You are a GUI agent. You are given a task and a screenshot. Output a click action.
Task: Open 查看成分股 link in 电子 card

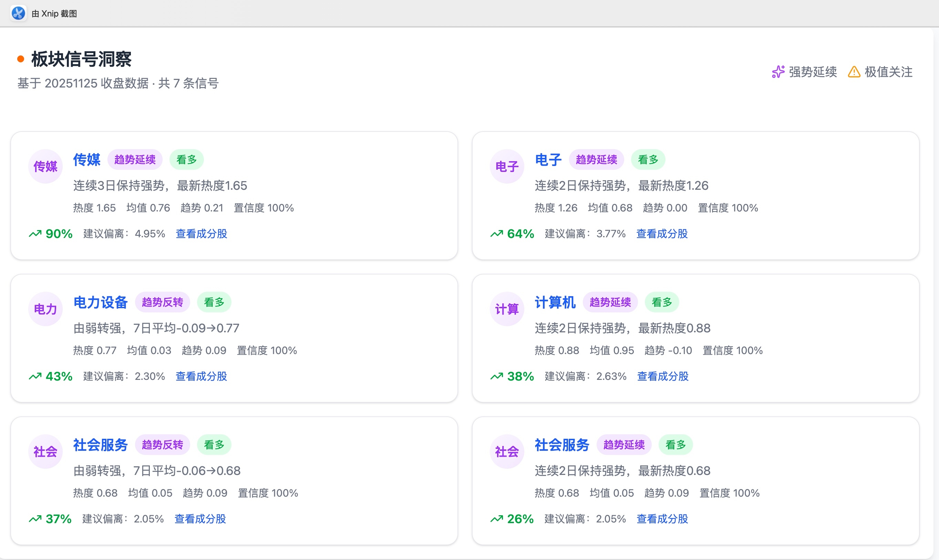point(662,234)
